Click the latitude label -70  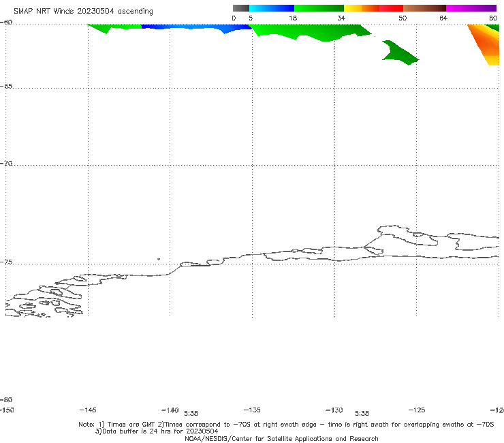[x=6, y=164]
